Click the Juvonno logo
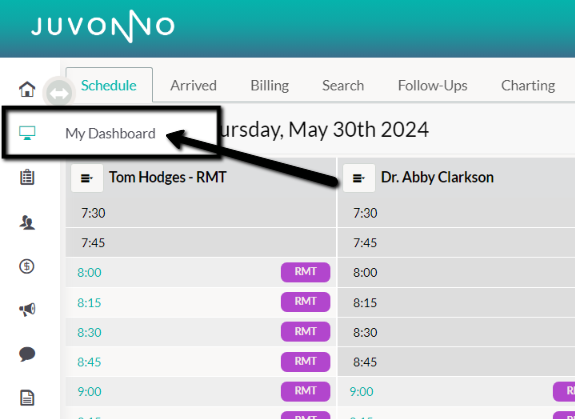The width and height of the screenshot is (575, 419). pos(103,26)
